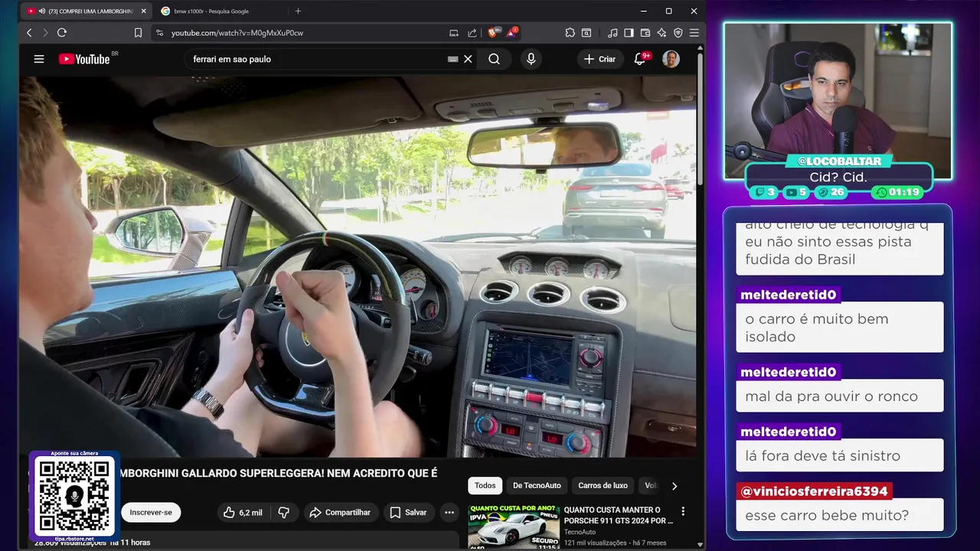Subscribe with the Inscrever-se button
Viewport: 980px width, 551px height.
click(151, 512)
